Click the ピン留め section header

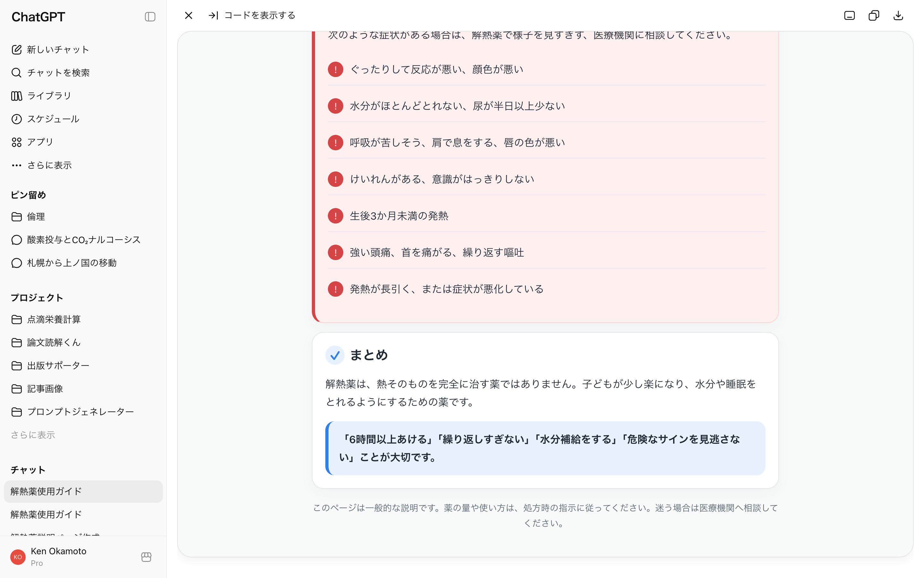[28, 195]
